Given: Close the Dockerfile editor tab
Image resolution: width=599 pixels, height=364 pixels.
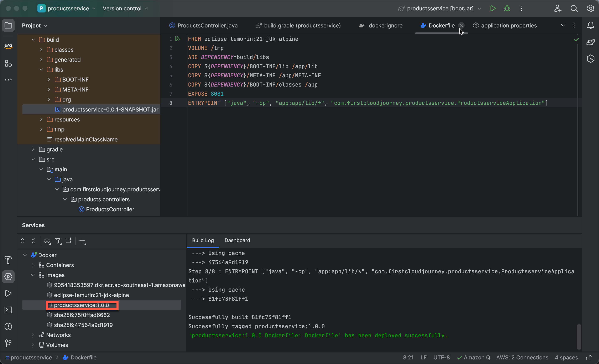Looking at the screenshot, I should 461,25.
